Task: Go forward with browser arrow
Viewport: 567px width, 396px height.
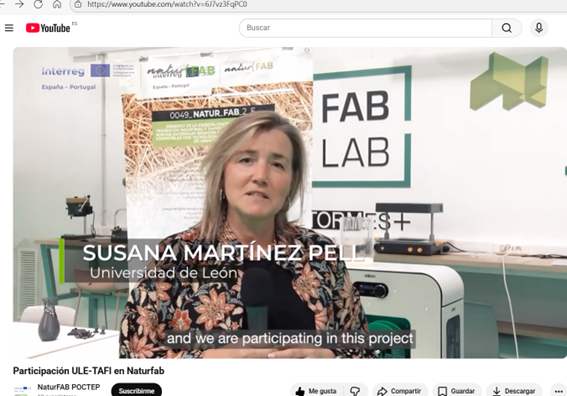Action: (x=19, y=4)
